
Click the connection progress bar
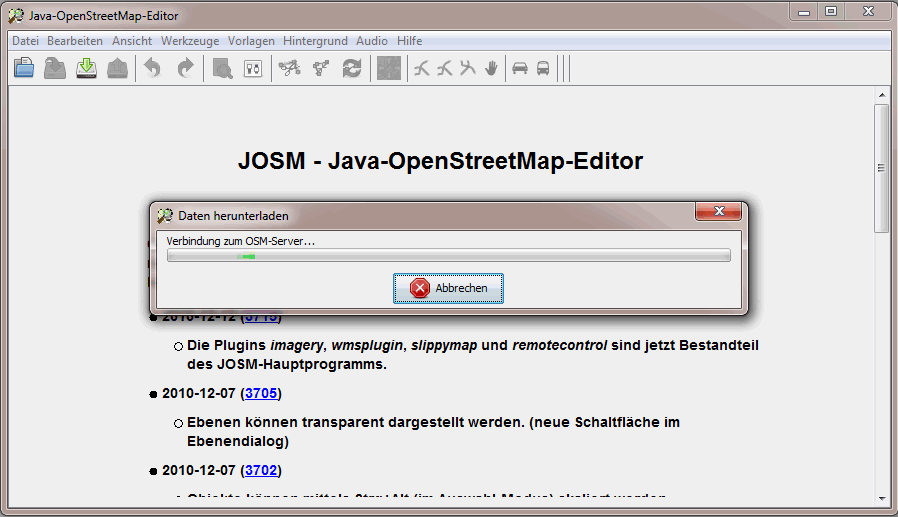click(x=448, y=256)
